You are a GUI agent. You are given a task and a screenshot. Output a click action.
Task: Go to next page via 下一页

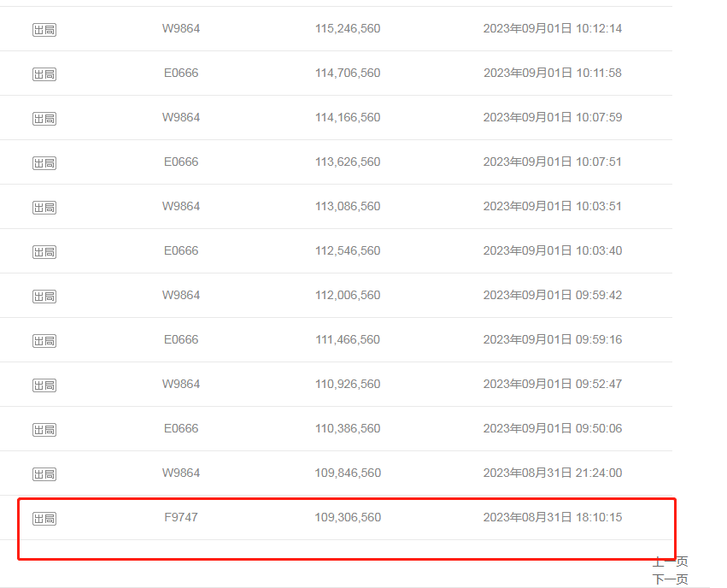670,579
